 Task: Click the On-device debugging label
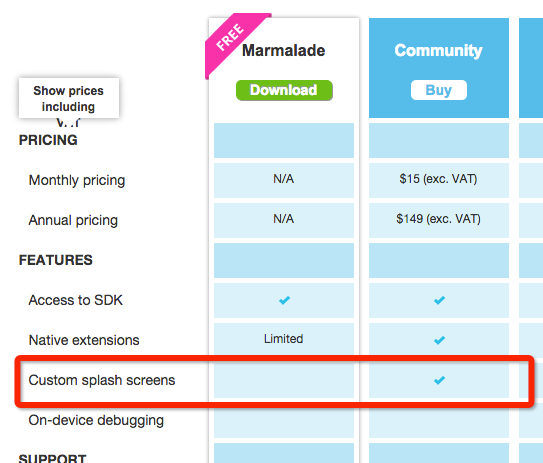click(96, 420)
